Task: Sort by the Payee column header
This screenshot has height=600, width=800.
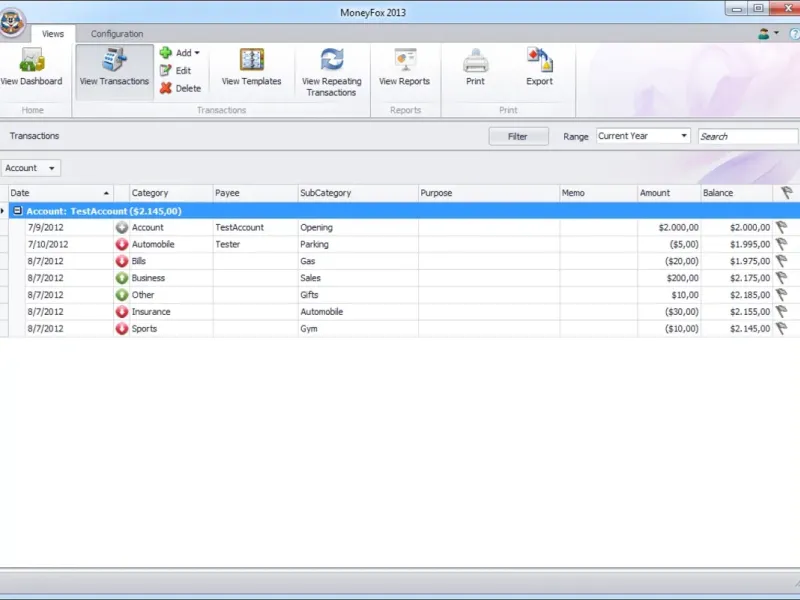Action: pos(255,193)
